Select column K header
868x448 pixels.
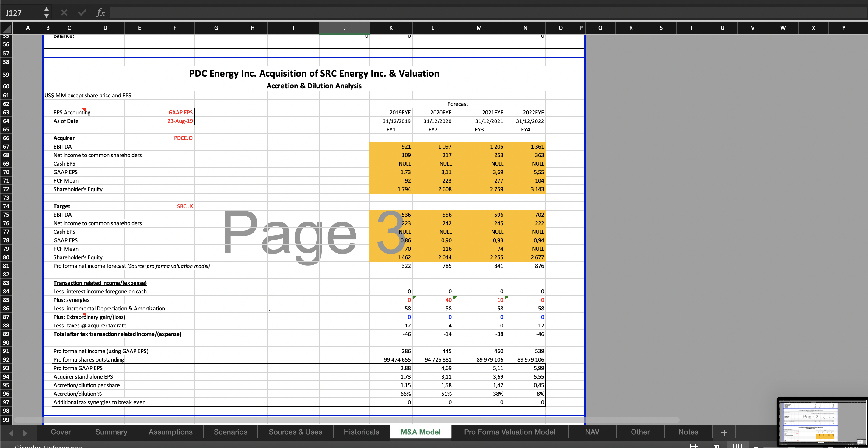(391, 28)
